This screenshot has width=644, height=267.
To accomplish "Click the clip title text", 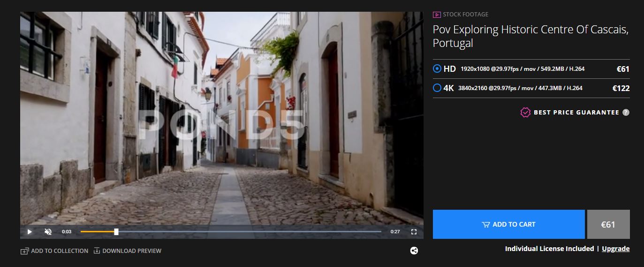I will coord(530,36).
